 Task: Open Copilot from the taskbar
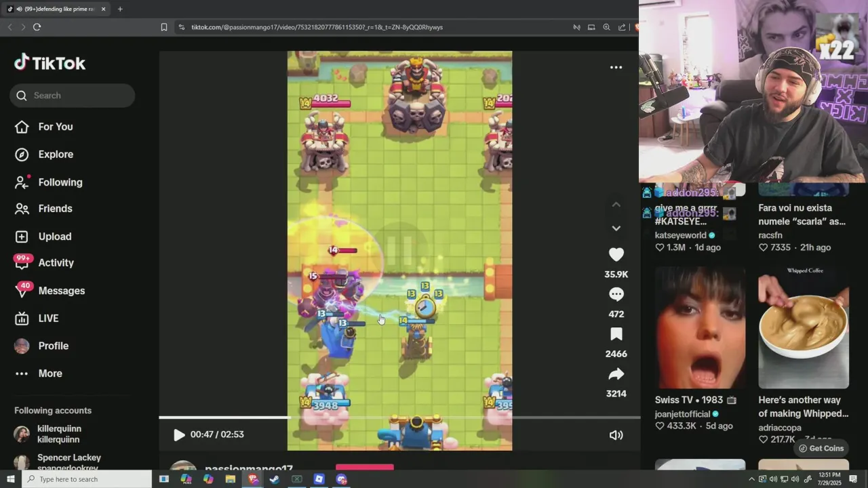pos(208,479)
